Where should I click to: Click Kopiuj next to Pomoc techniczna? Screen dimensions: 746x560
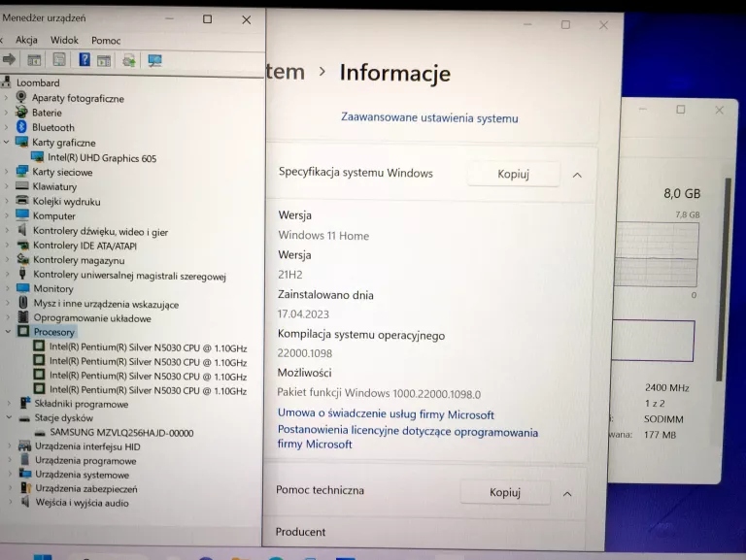[505, 492]
